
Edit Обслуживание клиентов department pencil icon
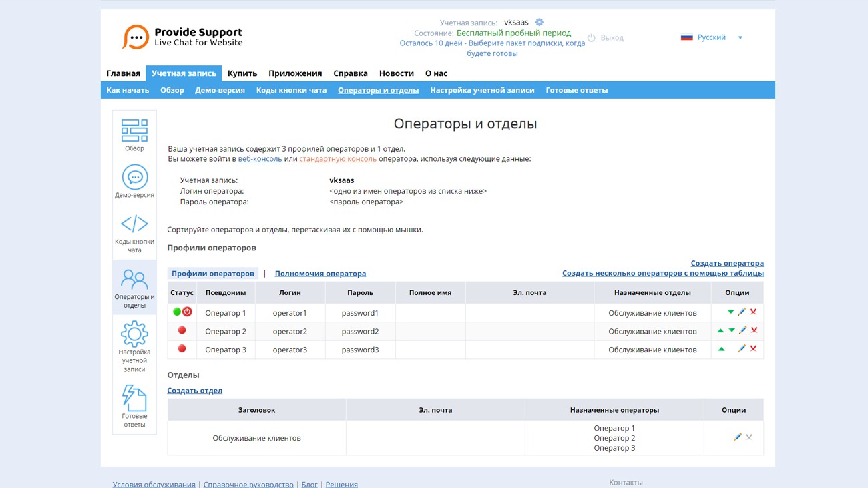pyautogui.click(x=737, y=437)
